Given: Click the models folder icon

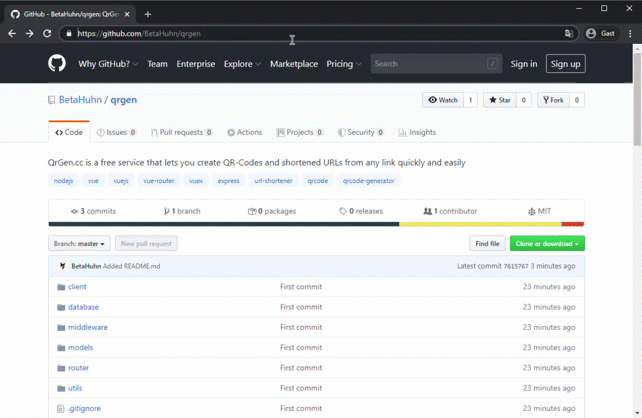Looking at the screenshot, I should coord(61,348).
